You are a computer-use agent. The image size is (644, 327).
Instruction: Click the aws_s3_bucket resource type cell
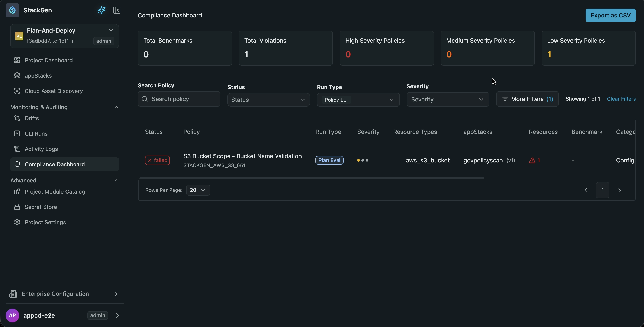pos(428,161)
